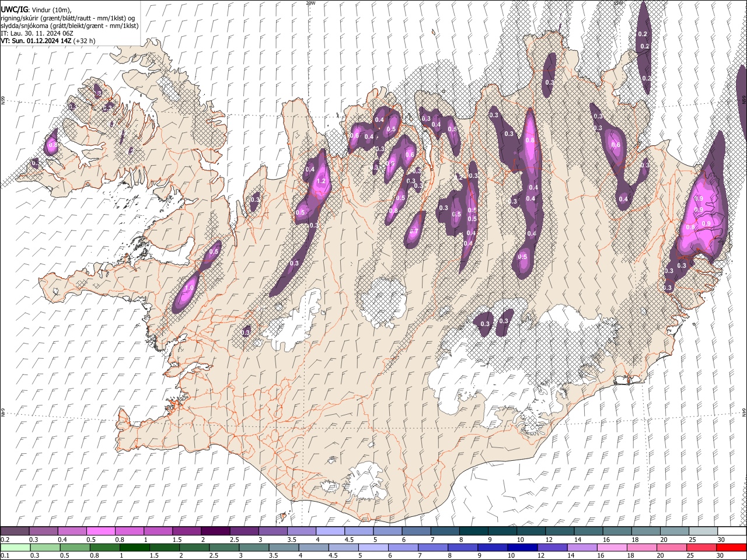
Task: Select the pale gray upper-legend swatch between 25 and 30
Action: pos(703,531)
